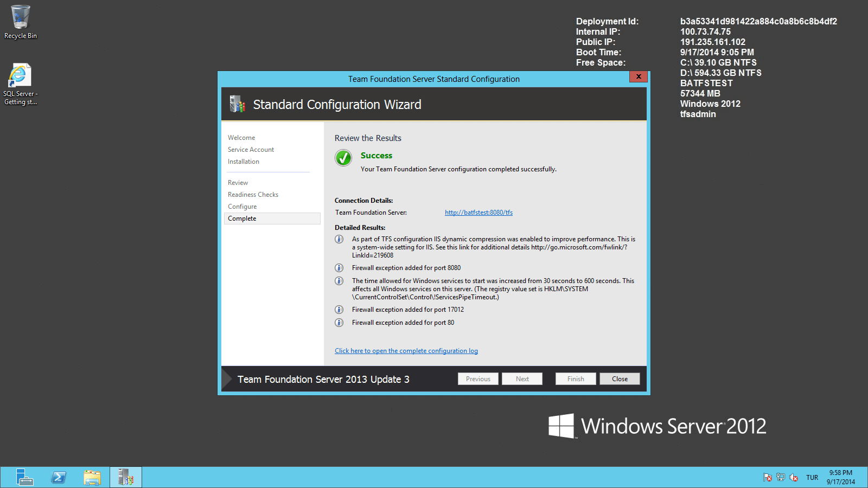Screen dimensions: 868x488
Task: Click the info icon beside port 8080 exception
Action: click(x=339, y=268)
